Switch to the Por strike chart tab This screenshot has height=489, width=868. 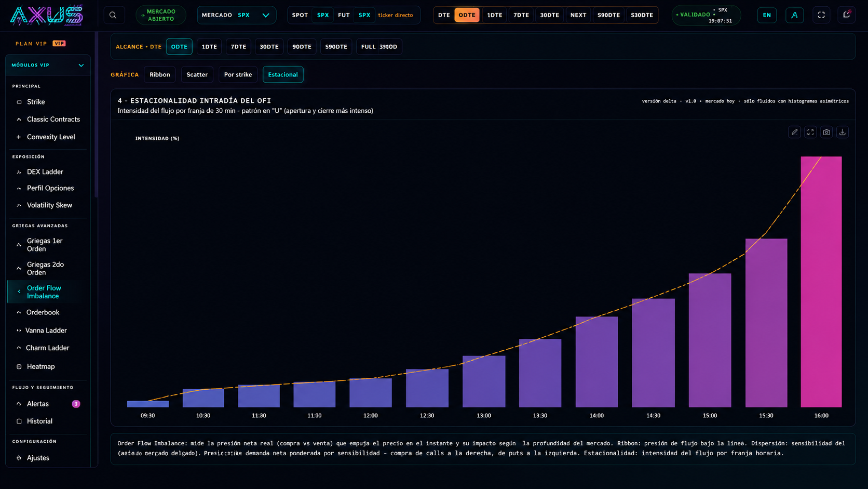(238, 75)
